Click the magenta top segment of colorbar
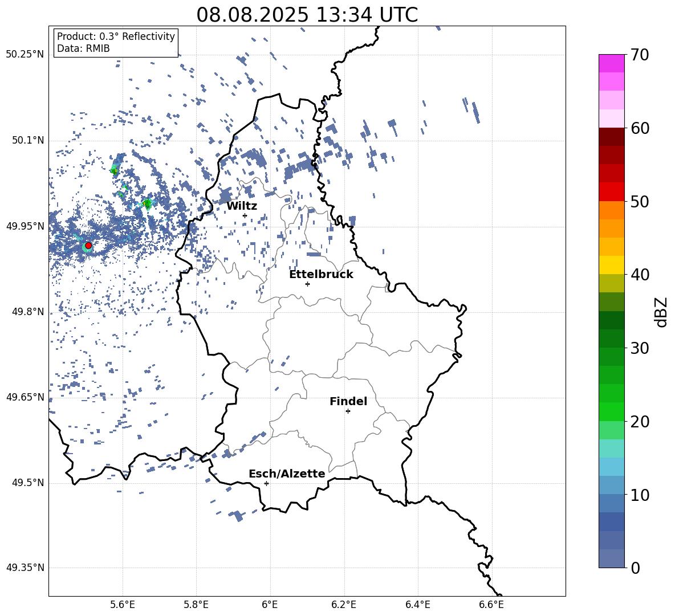 pos(611,63)
